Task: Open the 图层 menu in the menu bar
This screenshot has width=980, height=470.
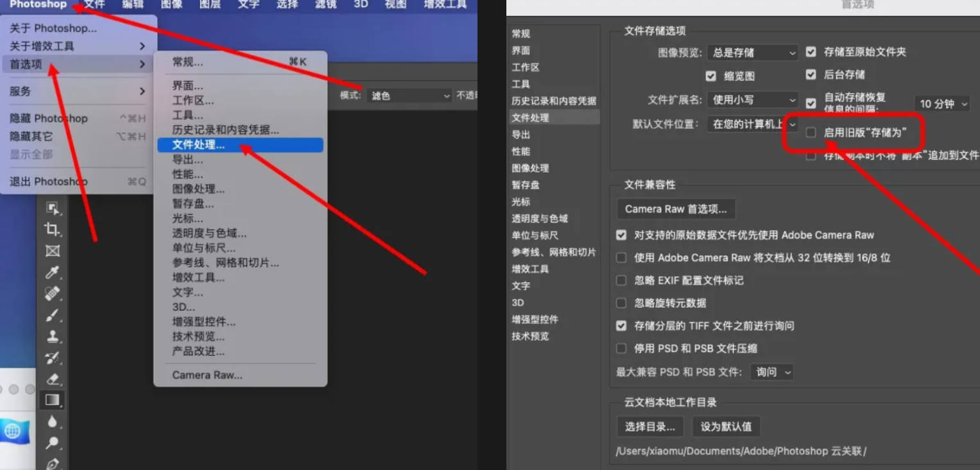Action: point(210,4)
